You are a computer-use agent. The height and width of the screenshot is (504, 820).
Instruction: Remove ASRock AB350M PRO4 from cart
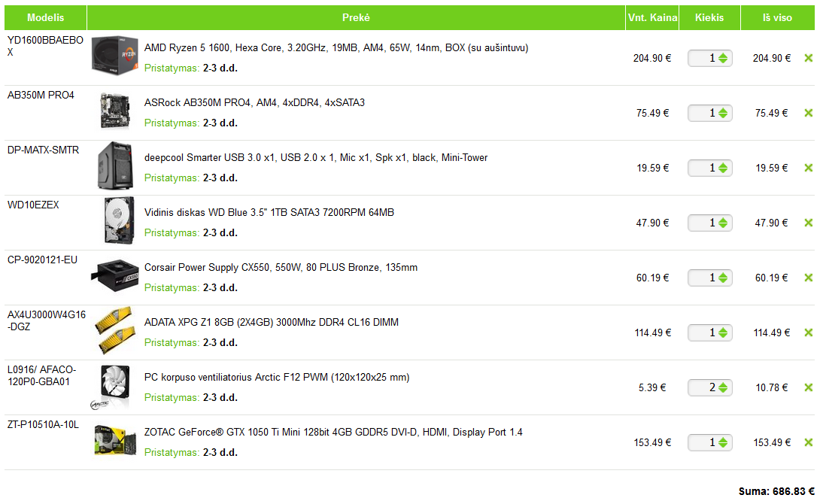(x=808, y=113)
